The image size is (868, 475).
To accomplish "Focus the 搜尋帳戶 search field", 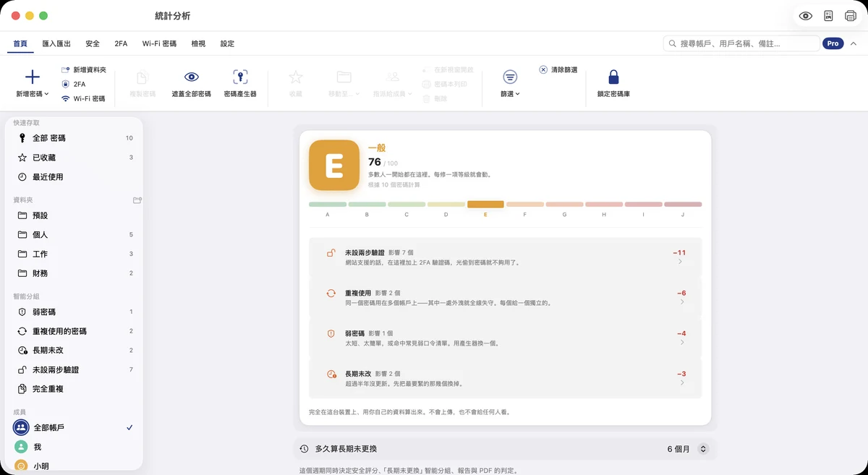I will (x=741, y=43).
